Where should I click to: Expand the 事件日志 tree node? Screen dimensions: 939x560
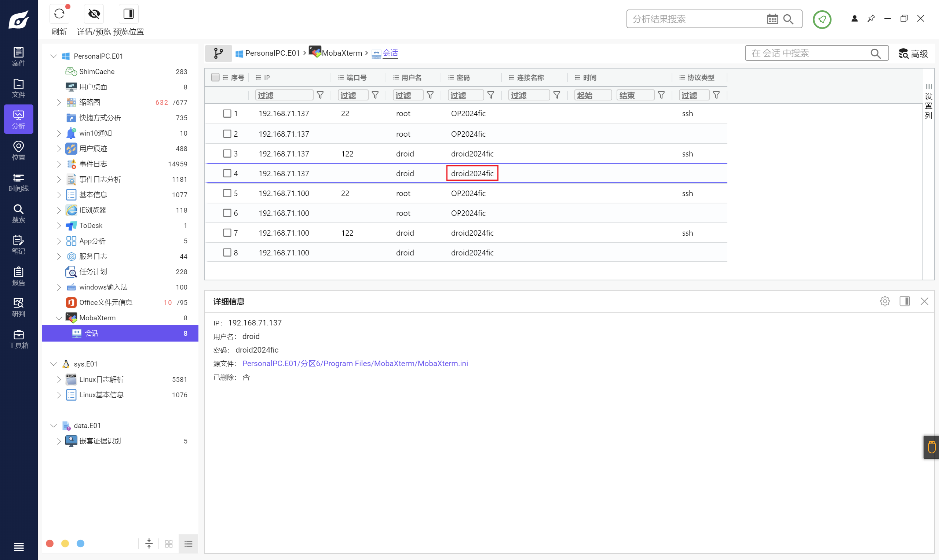(59, 164)
